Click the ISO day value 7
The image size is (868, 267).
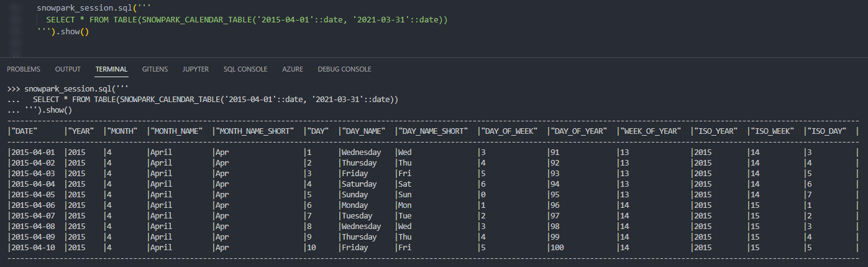point(809,194)
